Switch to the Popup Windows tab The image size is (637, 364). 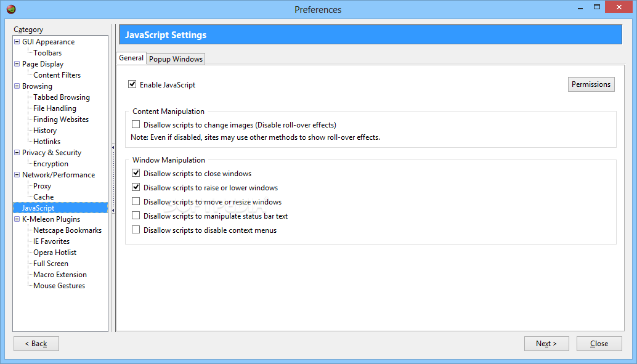[176, 59]
